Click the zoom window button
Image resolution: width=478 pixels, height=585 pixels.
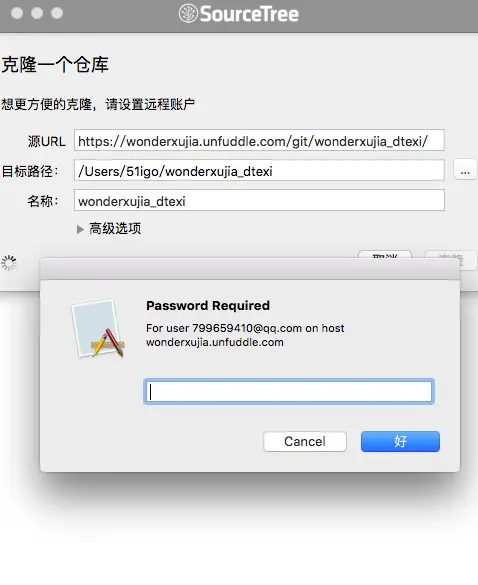[x=57, y=13]
